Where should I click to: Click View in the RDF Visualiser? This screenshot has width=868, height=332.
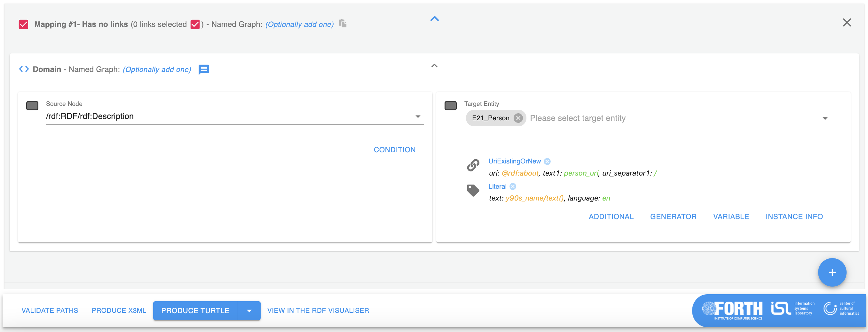coord(318,311)
